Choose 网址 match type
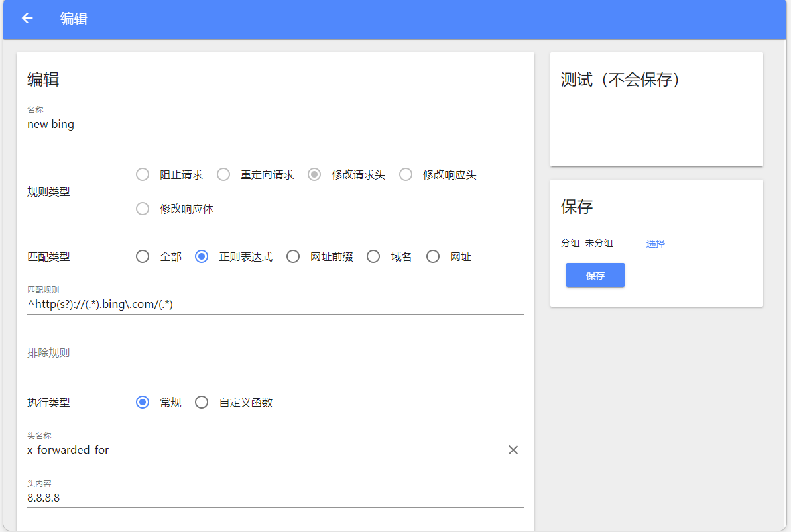 pos(432,256)
